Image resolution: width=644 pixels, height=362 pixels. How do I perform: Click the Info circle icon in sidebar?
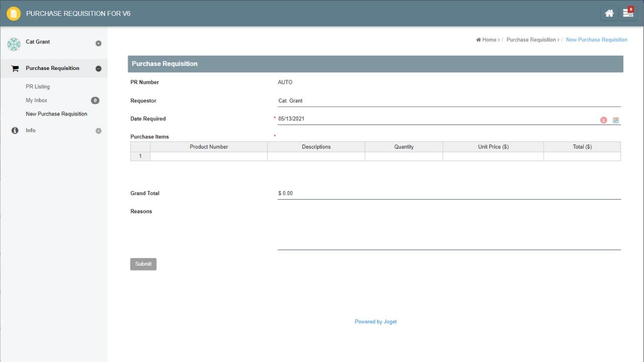point(15,130)
